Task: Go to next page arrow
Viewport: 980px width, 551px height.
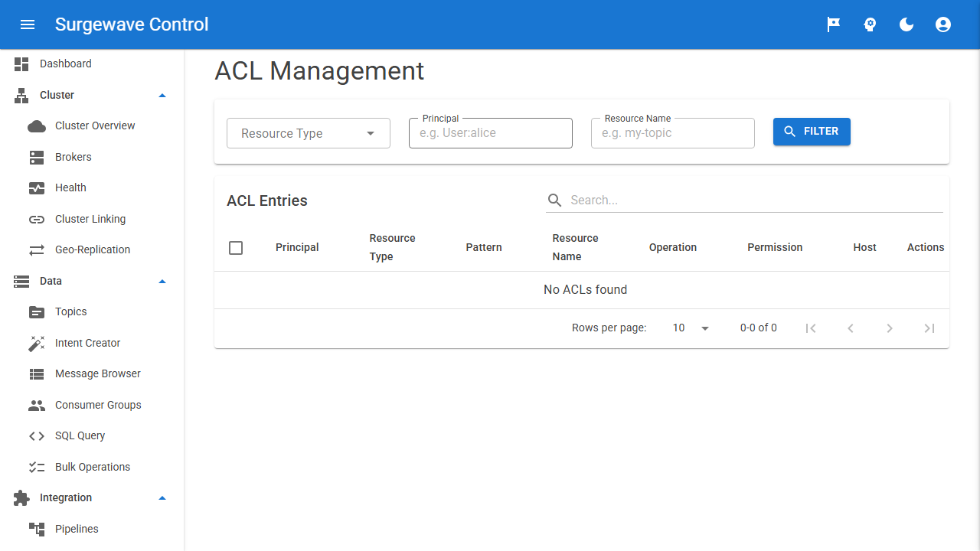Action: pos(890,328)
